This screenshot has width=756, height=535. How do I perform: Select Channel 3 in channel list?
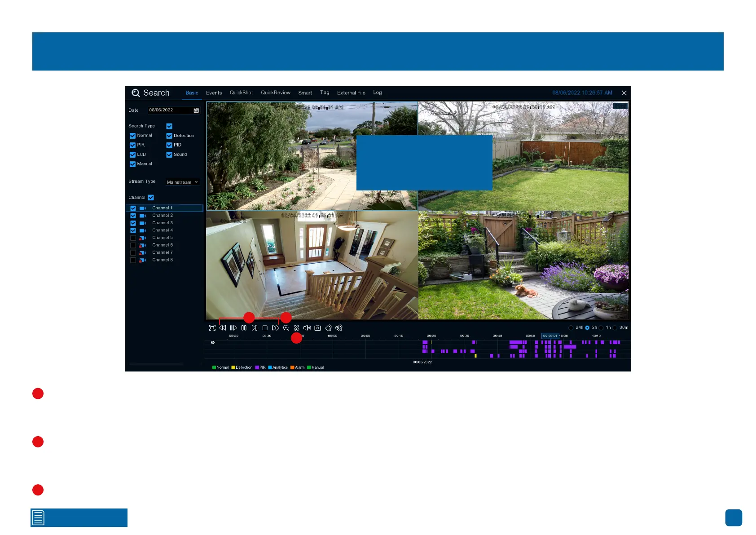162,223
